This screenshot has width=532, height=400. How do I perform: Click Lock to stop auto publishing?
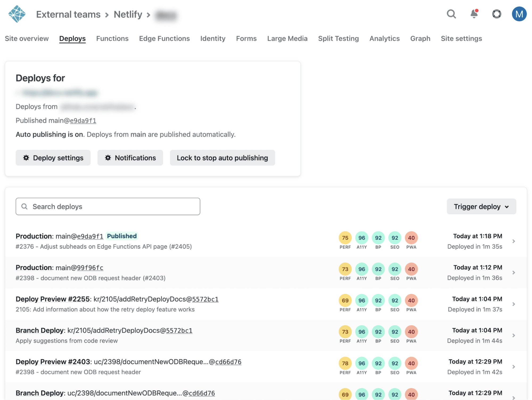(x=222, y=158)
